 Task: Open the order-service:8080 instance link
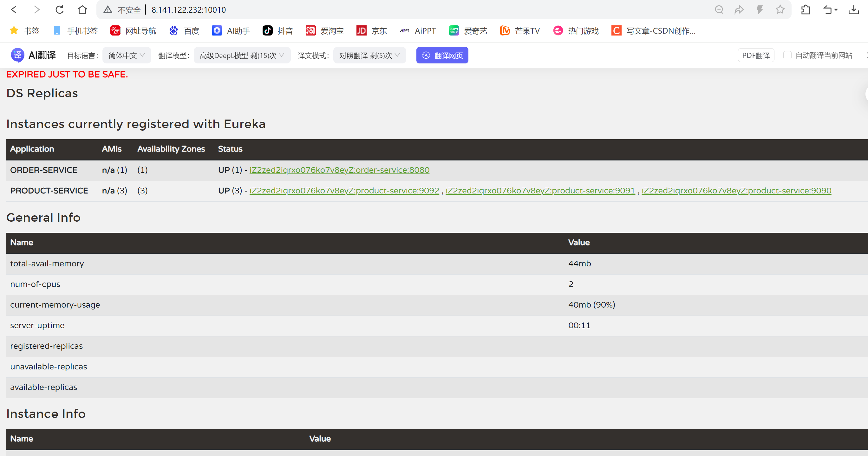coord(339,170)
